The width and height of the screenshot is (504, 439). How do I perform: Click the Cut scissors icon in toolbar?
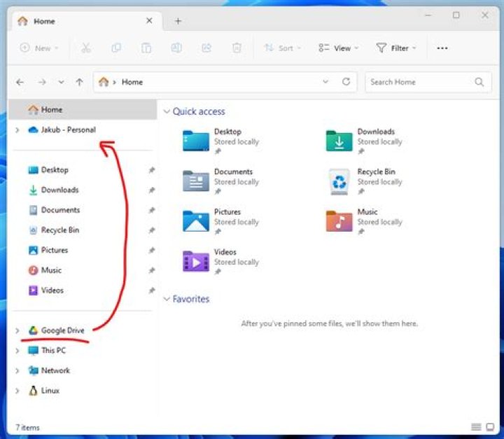click(x=86, y=48)
